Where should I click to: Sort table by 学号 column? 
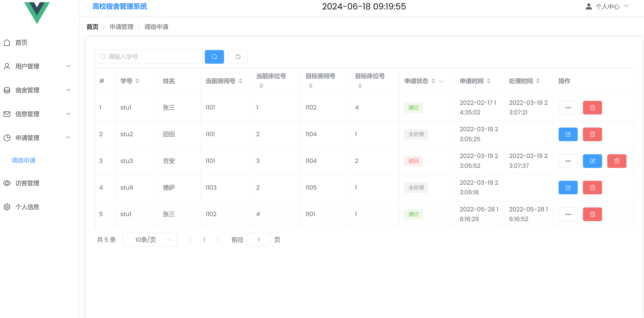(x=137, y=81)
